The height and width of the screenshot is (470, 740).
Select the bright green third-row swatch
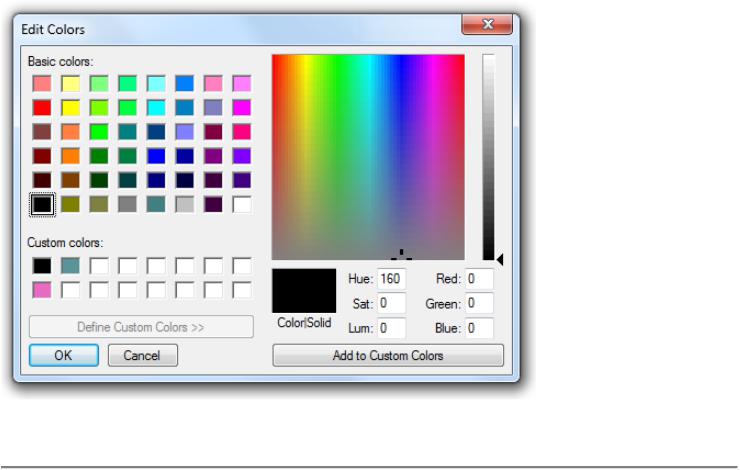click(99, 132)
